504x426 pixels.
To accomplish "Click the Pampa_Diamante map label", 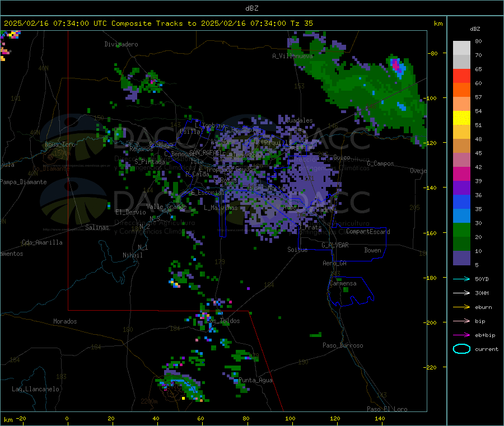I will 24,182.
